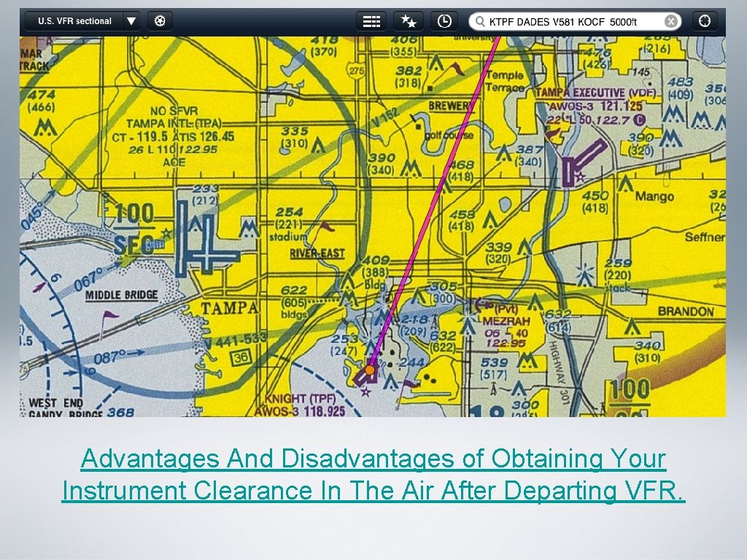Tap the boxed 36 runway marker
Image resolution: width=747 pixels, height=560 pixels.
click(241, 357)
